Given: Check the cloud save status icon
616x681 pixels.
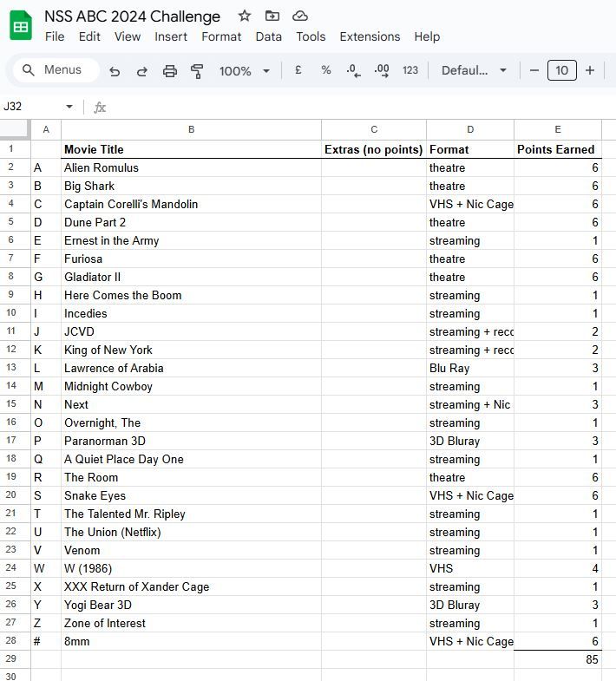Looking at the screenshot, I should [299, 16].
